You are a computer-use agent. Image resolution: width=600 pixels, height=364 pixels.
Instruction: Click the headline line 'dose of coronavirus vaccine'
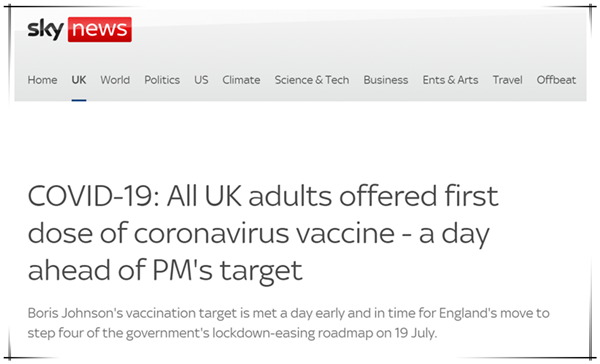coord(211,233)
